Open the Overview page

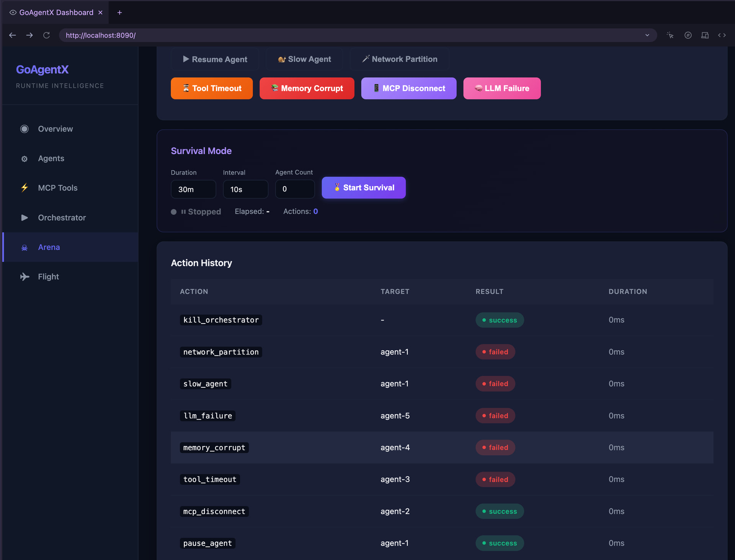(x=70, y=129)
